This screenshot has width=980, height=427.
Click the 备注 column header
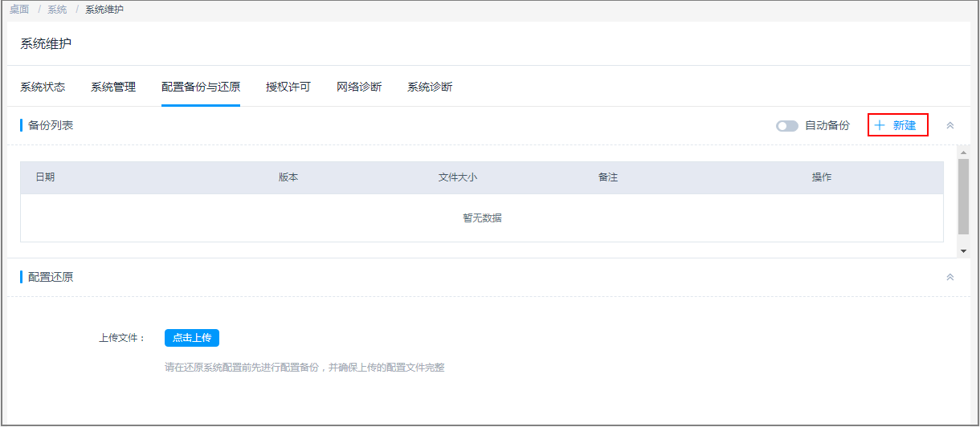(608, 177)
